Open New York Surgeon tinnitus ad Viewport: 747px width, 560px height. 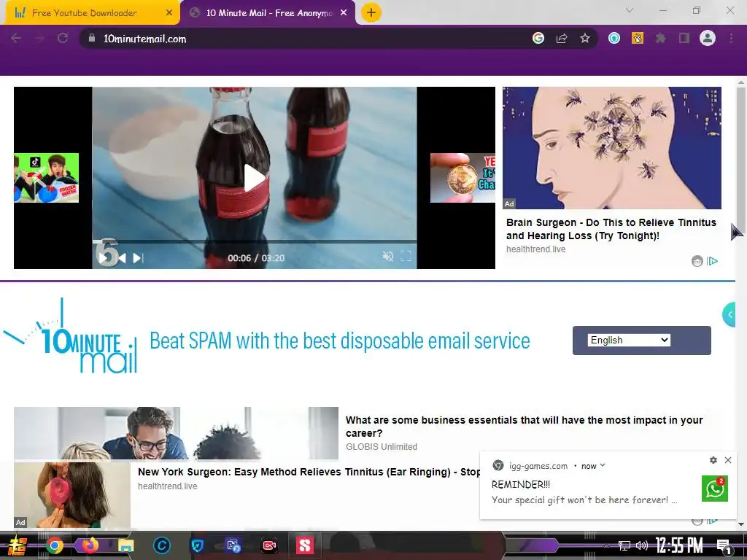[x=309, y=472]
